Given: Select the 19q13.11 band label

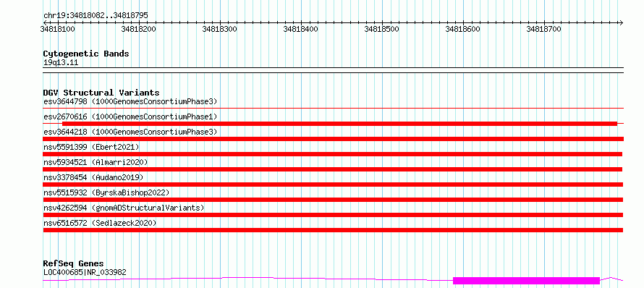Looking at the screenshot, I should pyautogui.click(x=61, y=63).
